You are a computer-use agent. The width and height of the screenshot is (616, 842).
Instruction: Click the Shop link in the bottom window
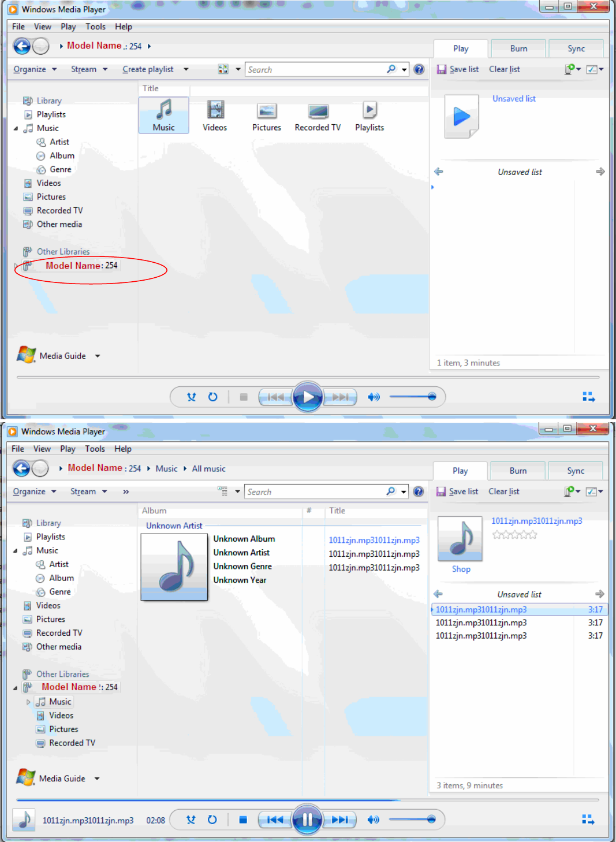click(x=461, y=569)
